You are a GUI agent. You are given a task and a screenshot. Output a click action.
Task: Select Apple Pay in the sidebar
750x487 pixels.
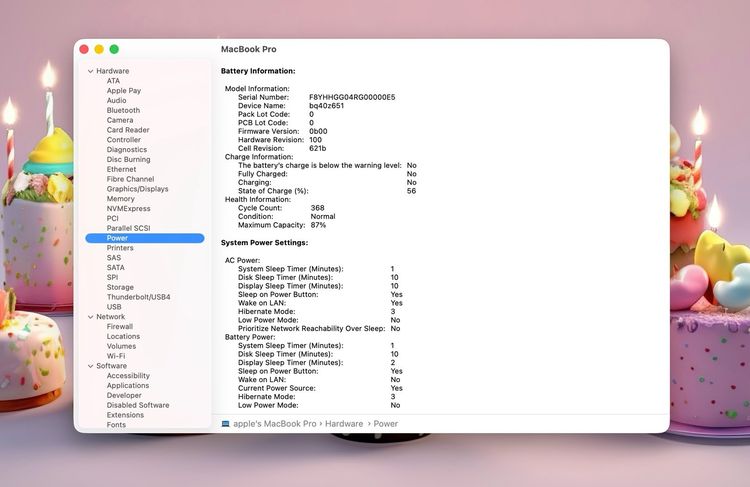tap(124, 90)
